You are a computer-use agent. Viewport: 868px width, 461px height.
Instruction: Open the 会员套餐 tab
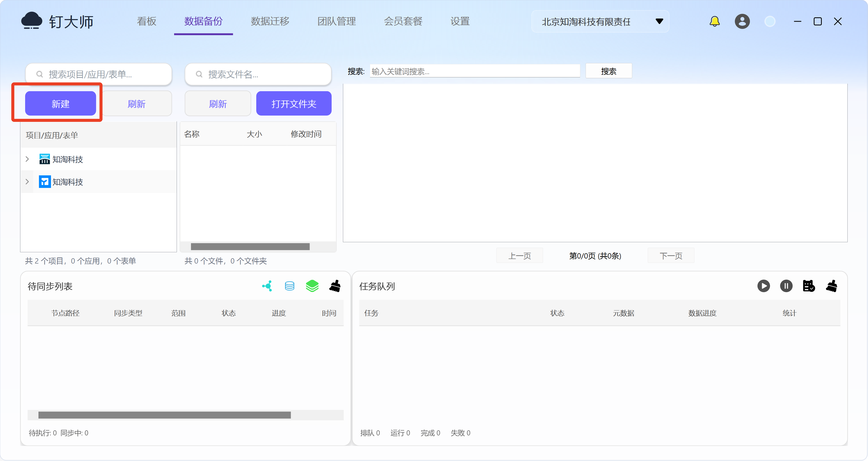point(403,21)
